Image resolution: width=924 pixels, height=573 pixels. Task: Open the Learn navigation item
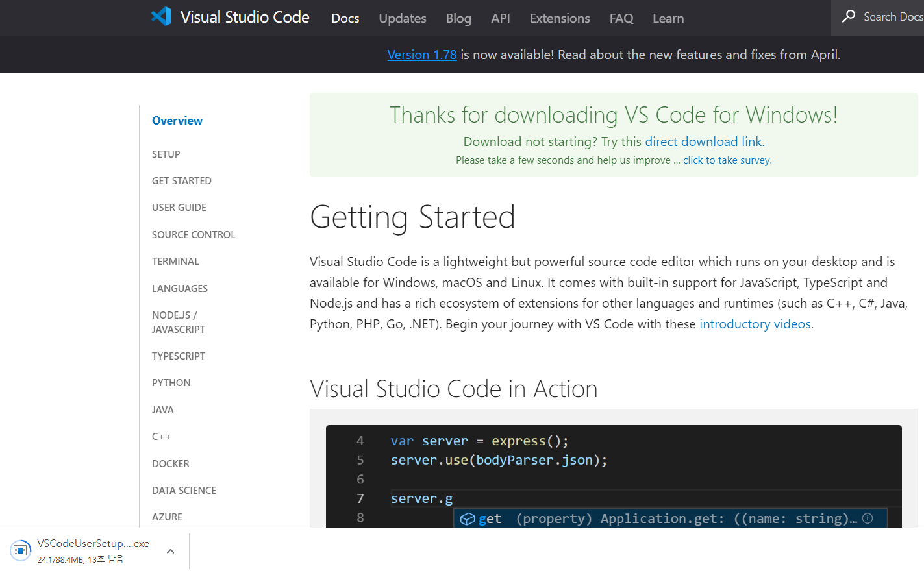click(x=668, y=18)
